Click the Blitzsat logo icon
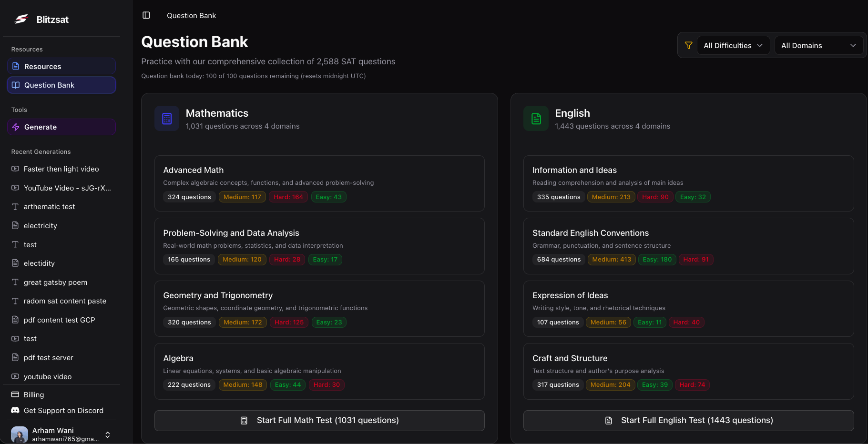 (x=21, y=19)
